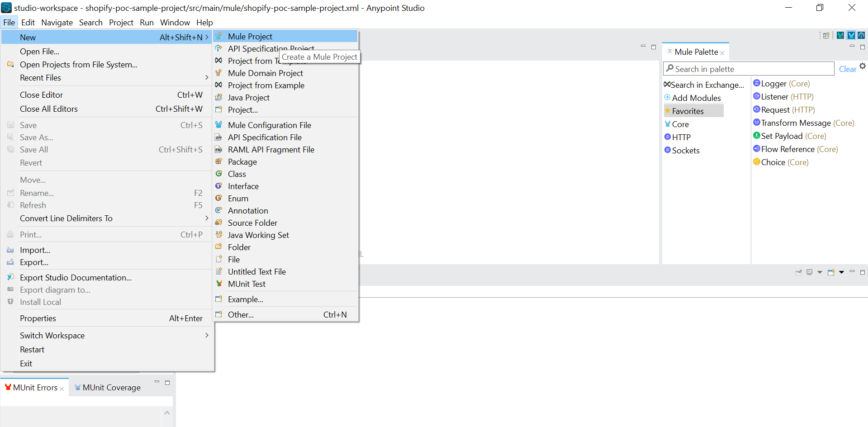Viewport: 868px width, 427px height.
Task: Select the MUnit Errors tab
Action: (31, 388)
